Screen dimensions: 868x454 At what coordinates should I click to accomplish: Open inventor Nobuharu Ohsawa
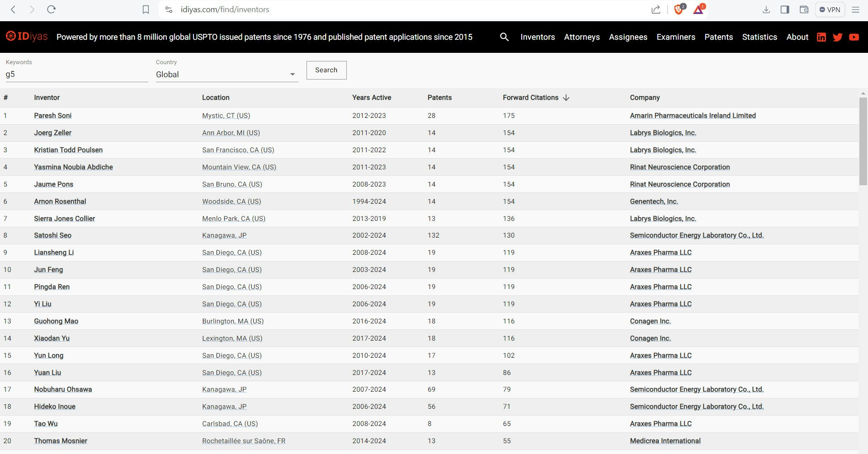[x=63, y=389]
